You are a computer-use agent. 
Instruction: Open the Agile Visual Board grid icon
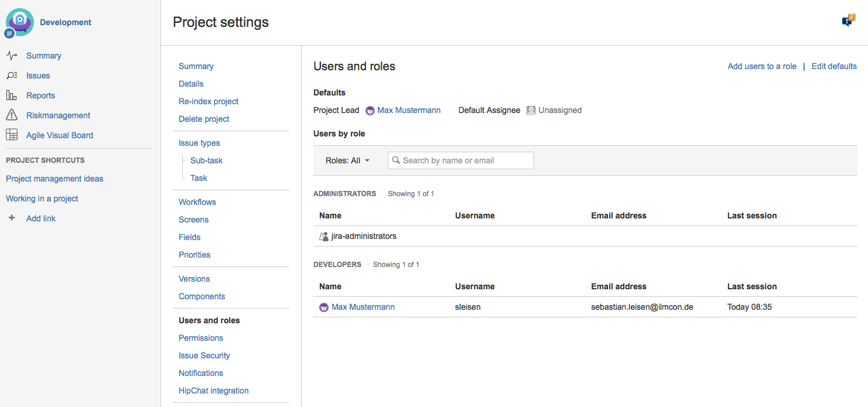click(12, 135)
